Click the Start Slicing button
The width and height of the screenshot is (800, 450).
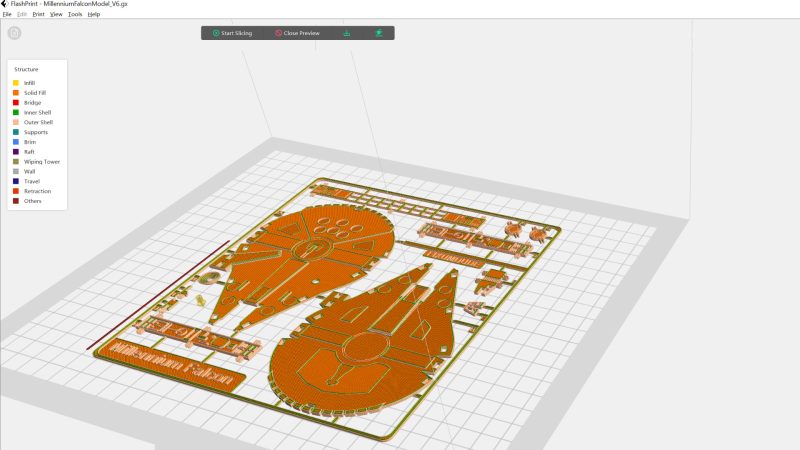pos(232,33)
